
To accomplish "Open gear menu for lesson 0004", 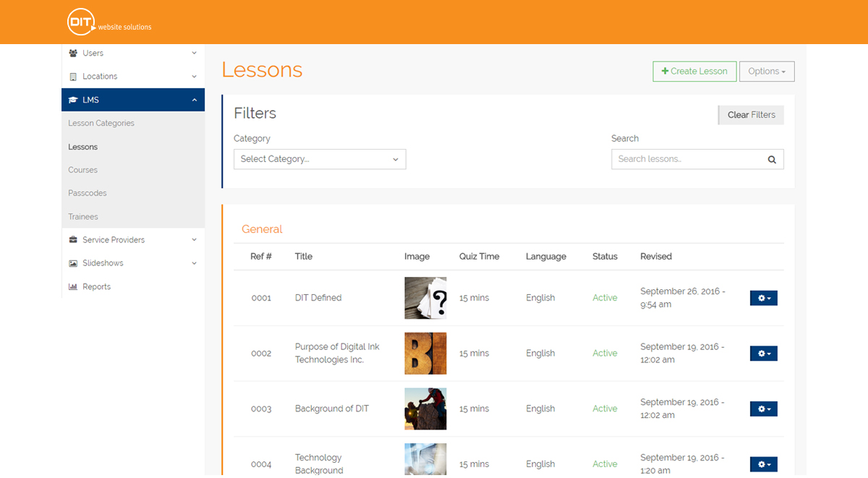I will 763,464.
